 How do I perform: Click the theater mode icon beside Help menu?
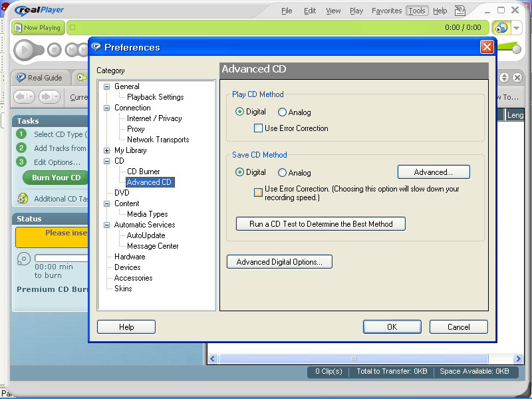pyautogui.click(x=460, y=11)
